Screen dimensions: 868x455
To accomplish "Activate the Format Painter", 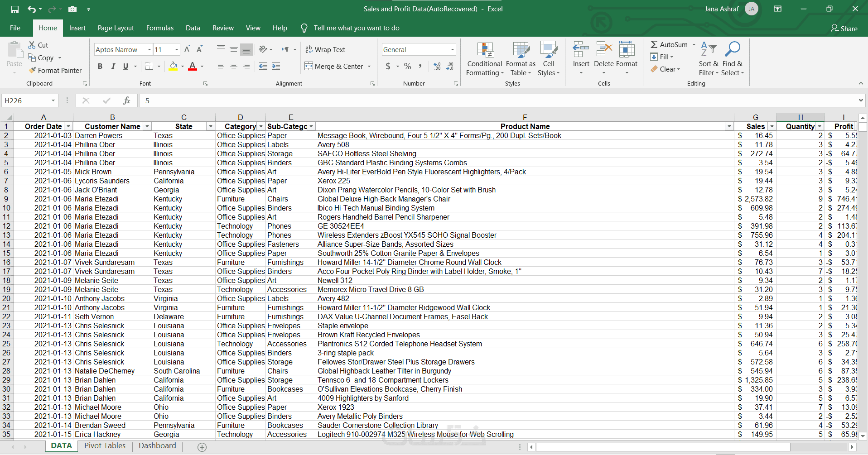I will point(55,71).
